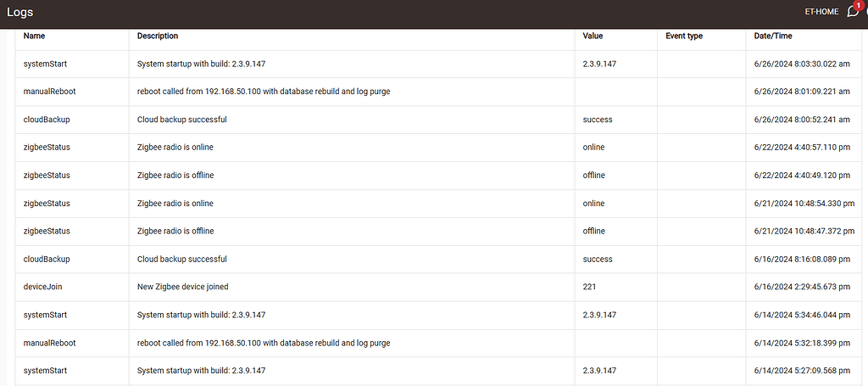
Task: Click the red notification badge showing 1
Action: (859, 5)
